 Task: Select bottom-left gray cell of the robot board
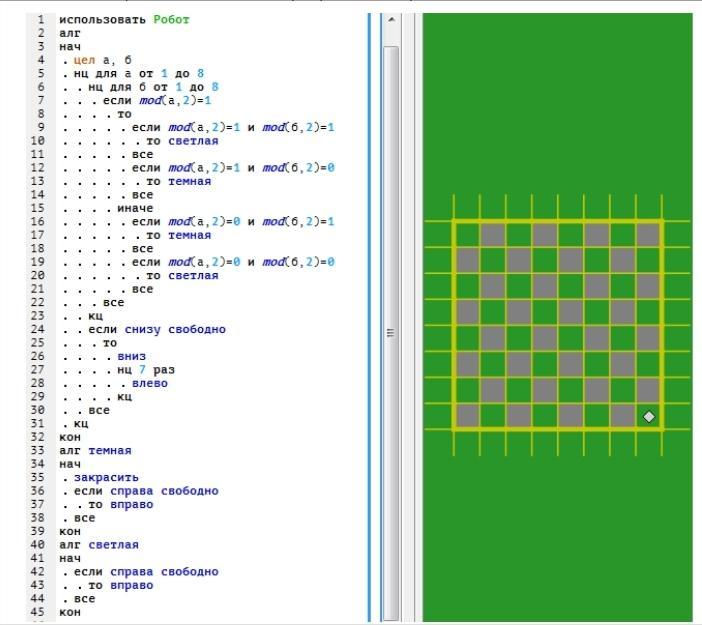click(468, 416)
